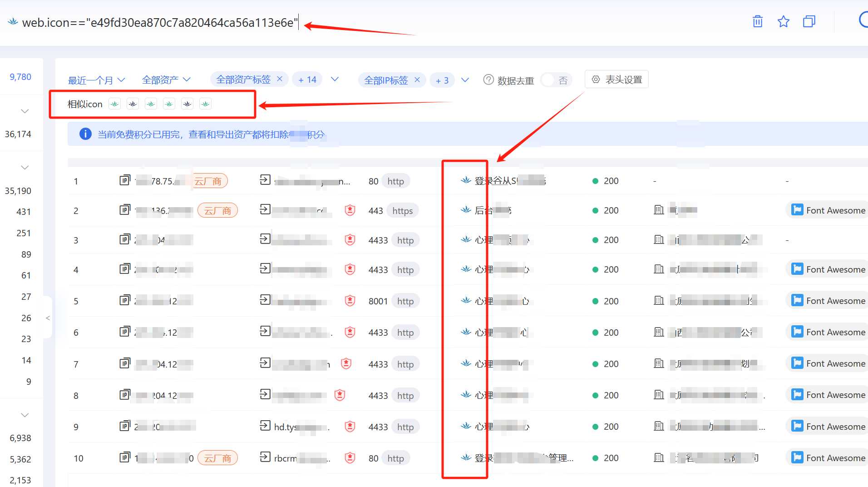Expand sidebar section above 36,174
This screenshot has height=487, width=868.
[x=25, y=111]
